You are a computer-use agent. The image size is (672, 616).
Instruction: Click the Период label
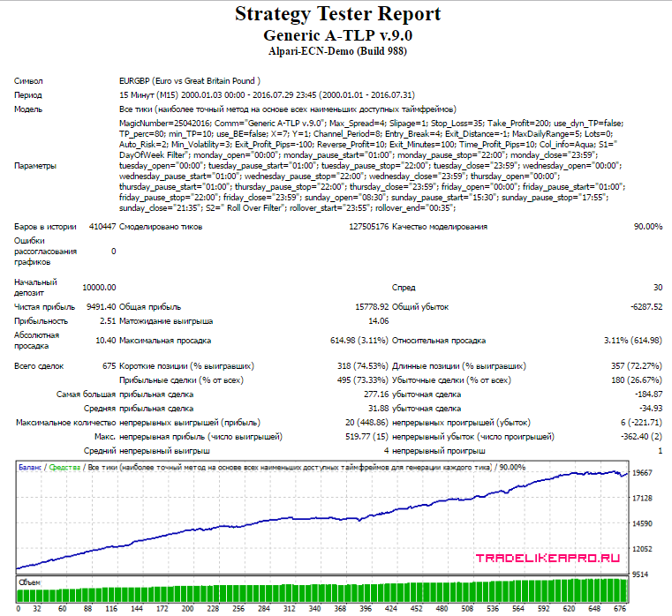[28, 95]
